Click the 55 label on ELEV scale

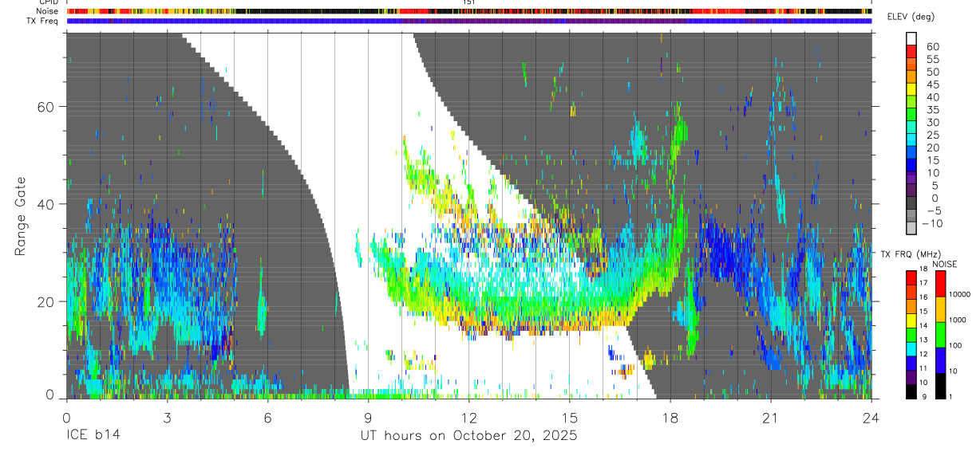[932, 60]
